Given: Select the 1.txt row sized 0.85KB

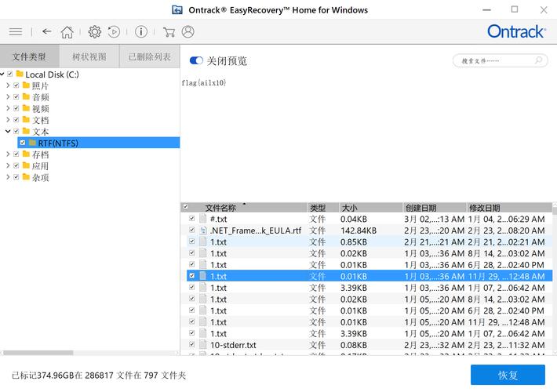Looking at the screenshot, I should (370, 241).
